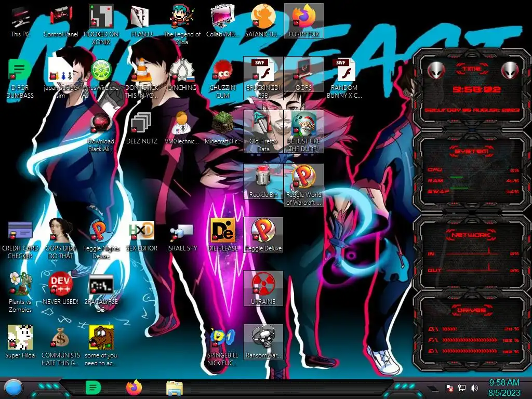Launch Firefox from the taskbar
The height and width of the screenshot is (399, 532).
(x=134, y=388)
